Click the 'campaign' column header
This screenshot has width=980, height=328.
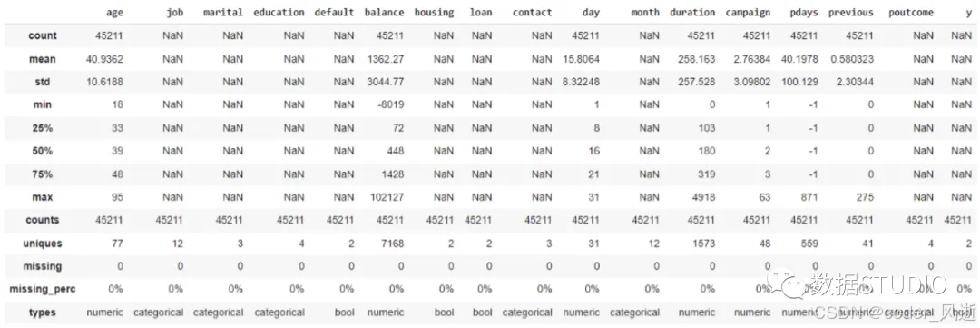(x=748, y=12)
